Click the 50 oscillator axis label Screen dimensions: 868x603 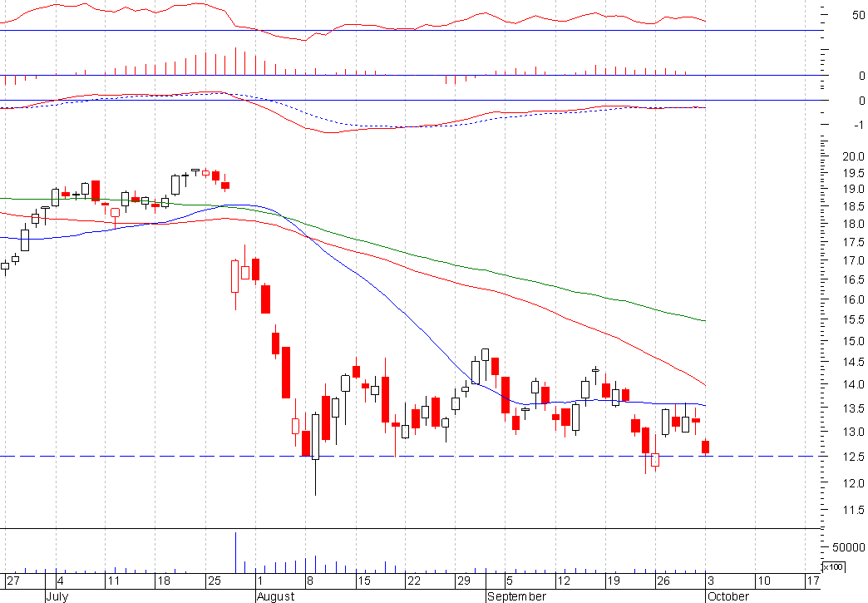coord(859,16)
